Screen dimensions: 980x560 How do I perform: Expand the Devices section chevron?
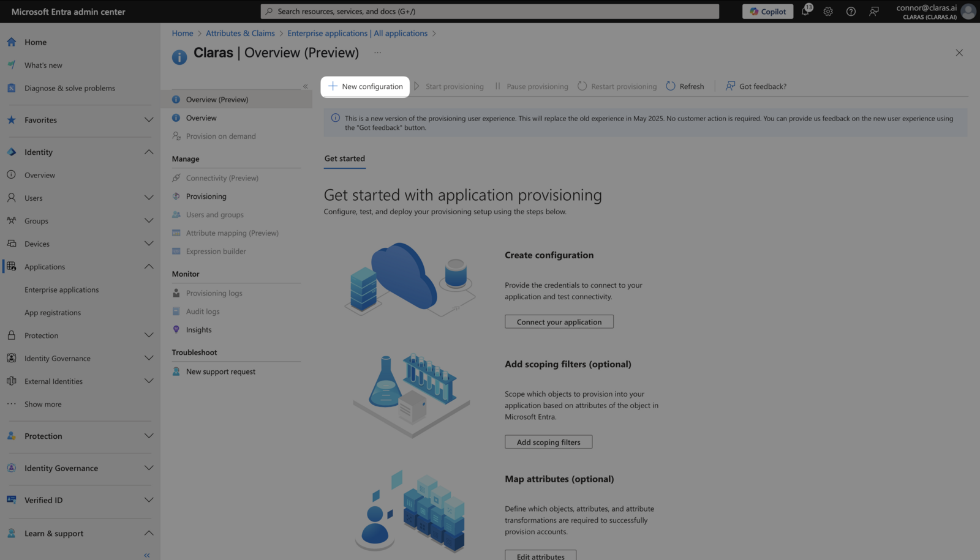(x=149, y=244)
